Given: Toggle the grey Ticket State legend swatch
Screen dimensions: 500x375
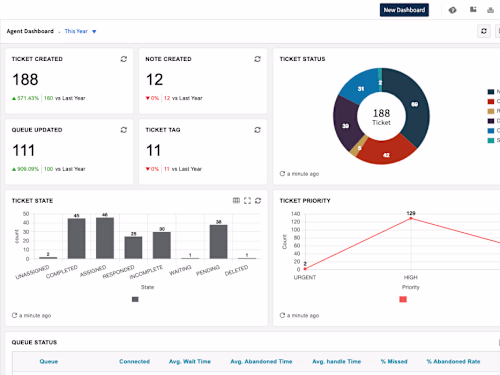Looking at the screenshot, I should coord(135,299).
